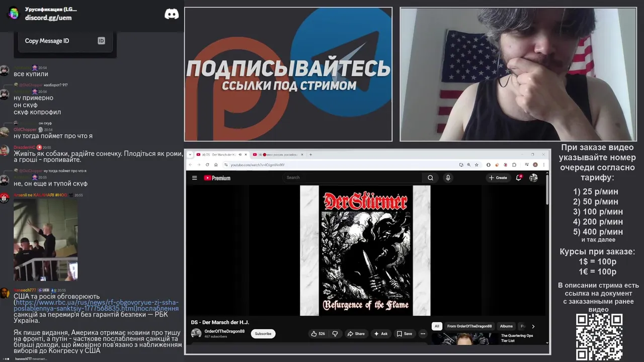Click the discord.gg/uem invite text
The image size is (644, 362).
[x=48, y=18]
